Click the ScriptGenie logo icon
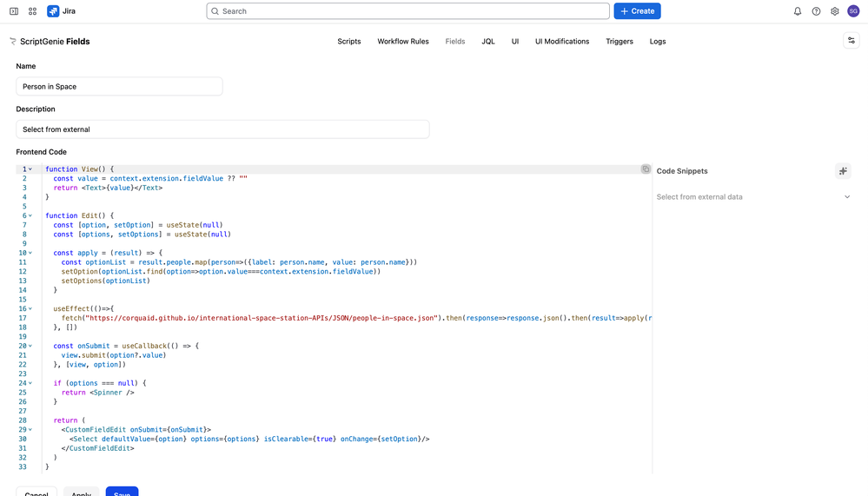 point(13,42)
